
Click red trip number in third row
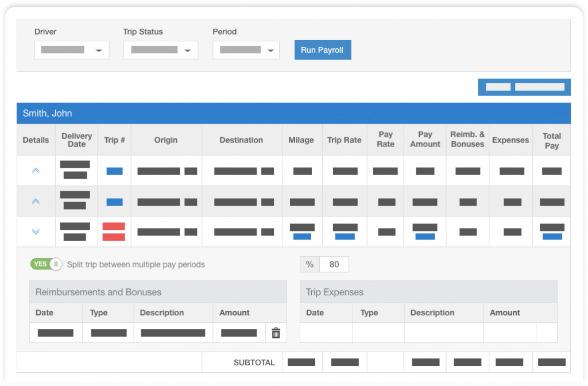[114, 231]
